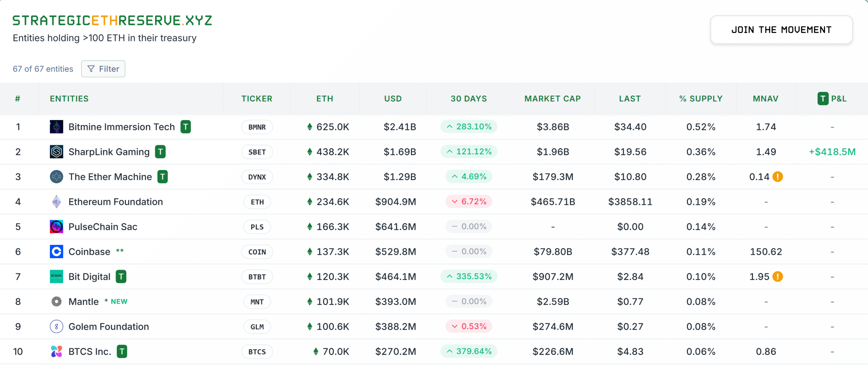Click the PulseChain Sac logo icon
The height and width of the screenshot is (366, 868).
pyautogui.click(x=56, y=227)
